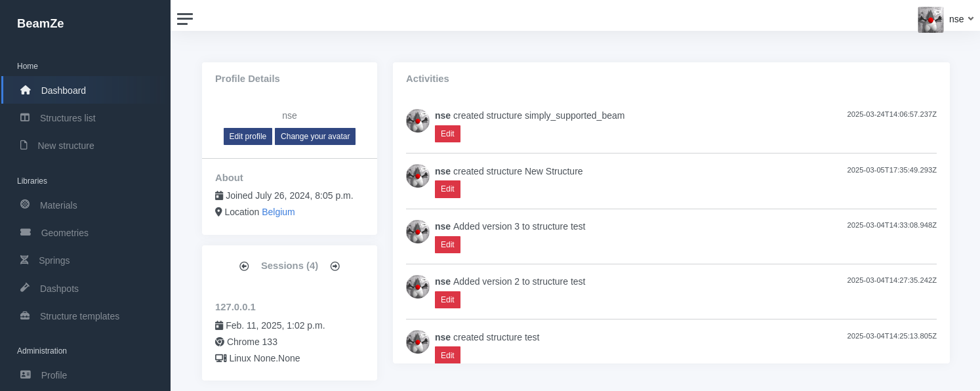Click the Dashpots pencil icon

click(25, 287)
